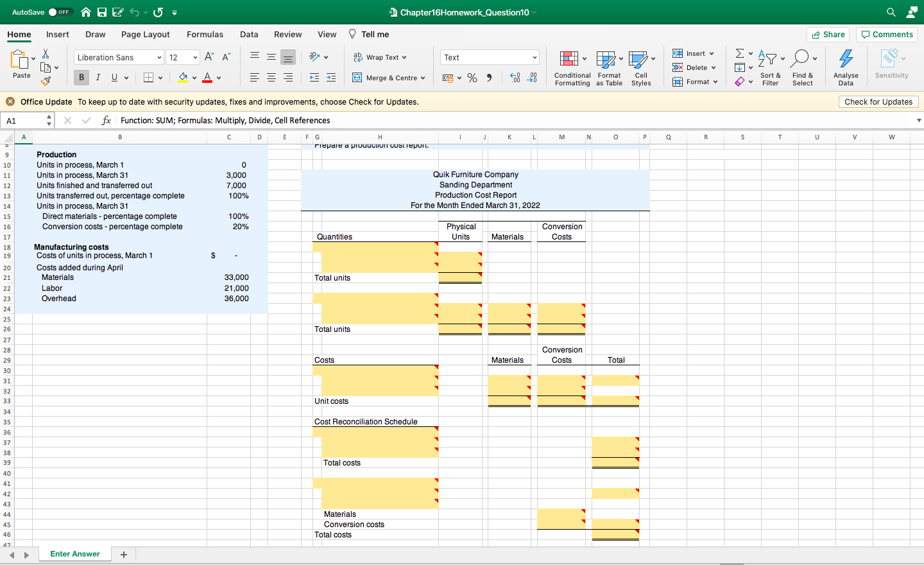This screenshot has height=565, width=924.
Task: Expand the number format Text dropdown
Action: coord(534,58)
